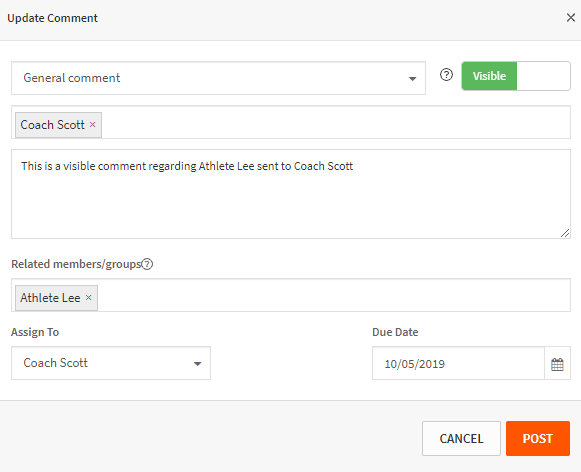The height and width of the screenshot is (472, 581).
Task: Click the comment textarea resize handle
Action: click(x=565, y=233)
